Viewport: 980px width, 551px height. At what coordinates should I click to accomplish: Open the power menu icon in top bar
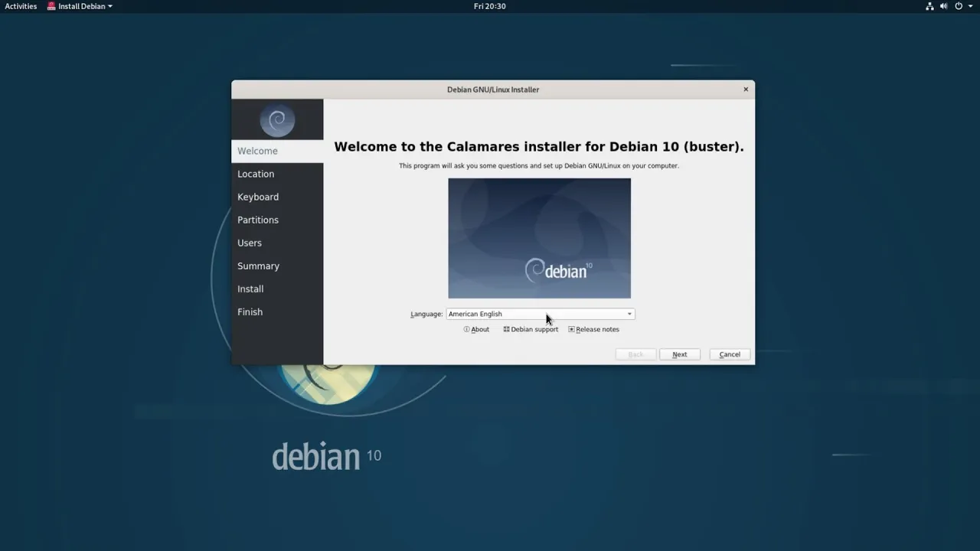pyautogui.click(x=958, y=6)
